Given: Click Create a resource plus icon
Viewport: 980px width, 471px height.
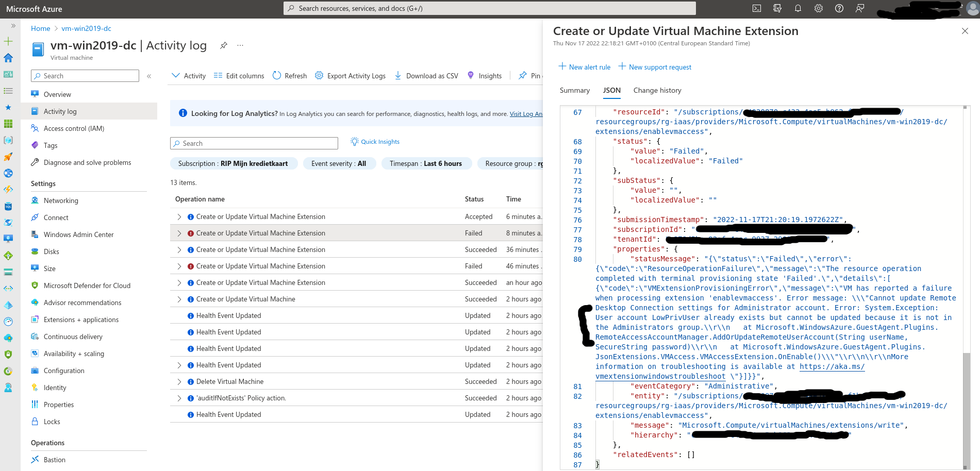Looking at the screenshot, I should click(8, 41).
